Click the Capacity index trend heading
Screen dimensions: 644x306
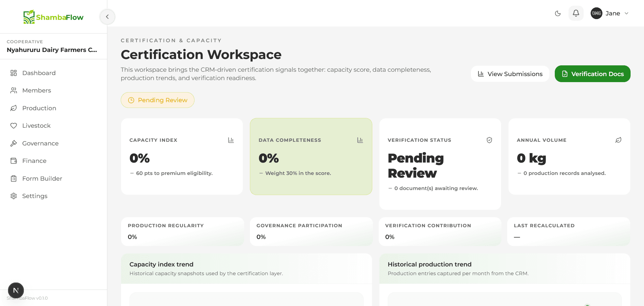coord(161,264)
